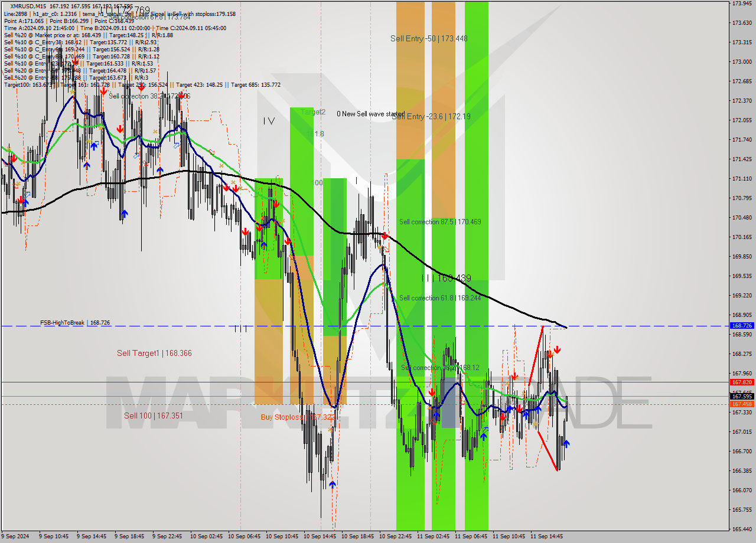The image size is (756, 543).
Task: Click the '10 Sep 22:45' time axis label
Action: (395, 537)
